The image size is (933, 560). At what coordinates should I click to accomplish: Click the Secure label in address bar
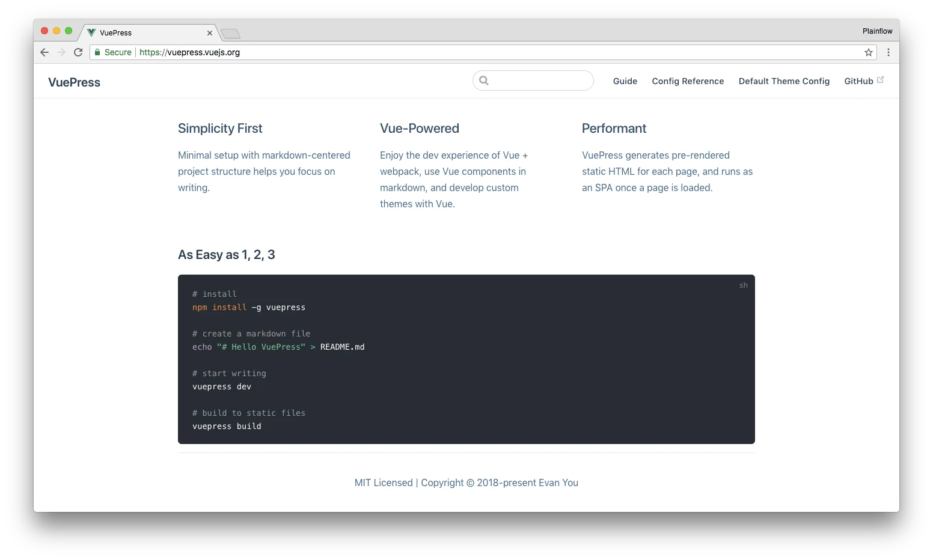point(118,52)
